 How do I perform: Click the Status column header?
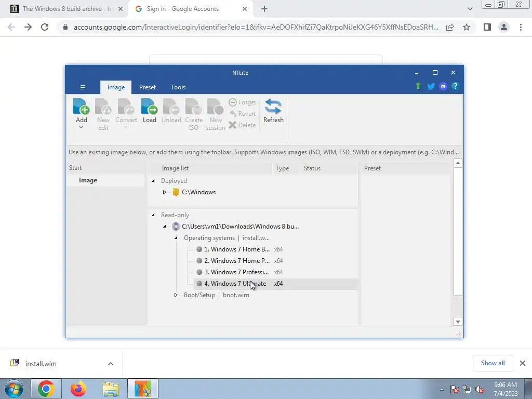point(312,168)
